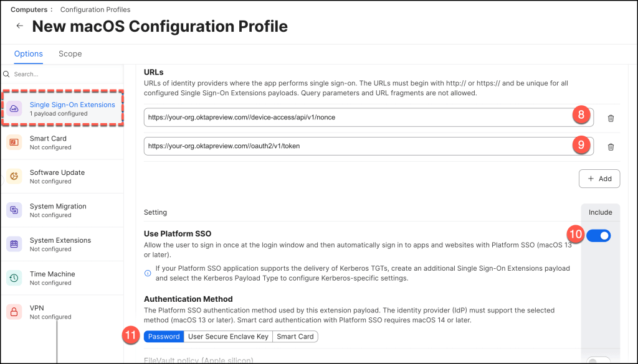Click the System Extensions payload icon

point(14,244)
